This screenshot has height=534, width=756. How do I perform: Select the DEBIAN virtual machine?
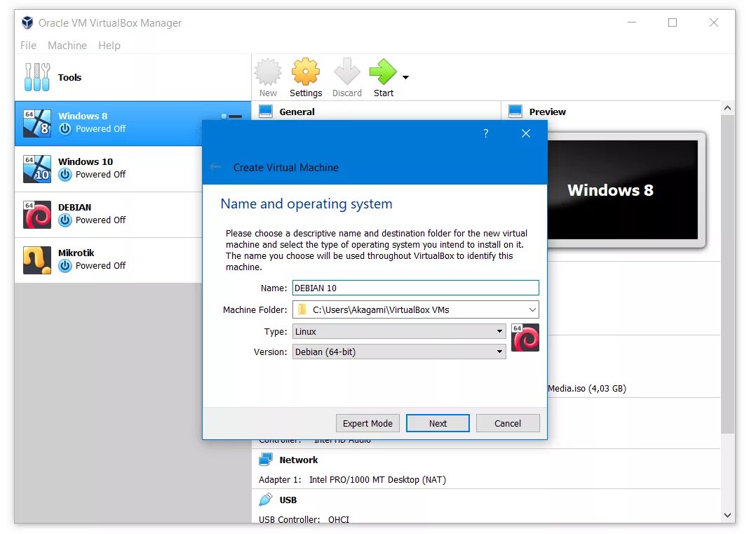[109, 215]
